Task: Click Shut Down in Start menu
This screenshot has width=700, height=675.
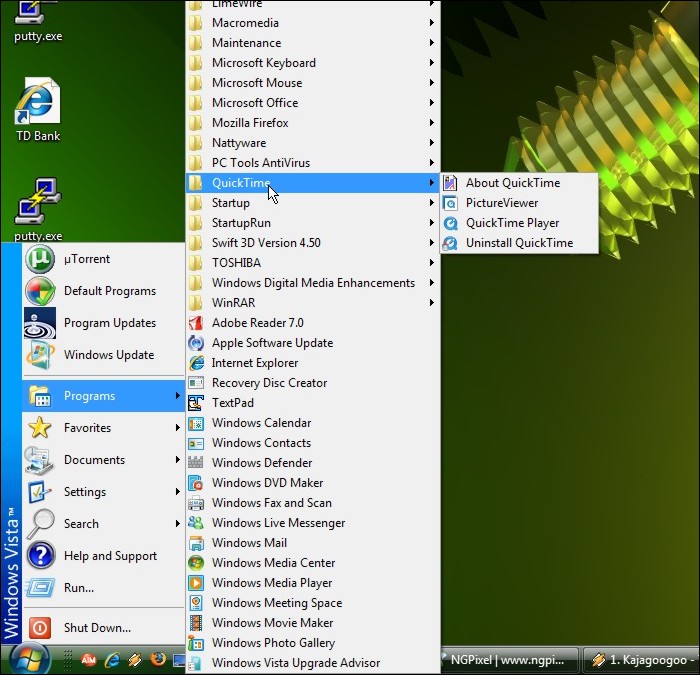Action: (x=97, y=628)
